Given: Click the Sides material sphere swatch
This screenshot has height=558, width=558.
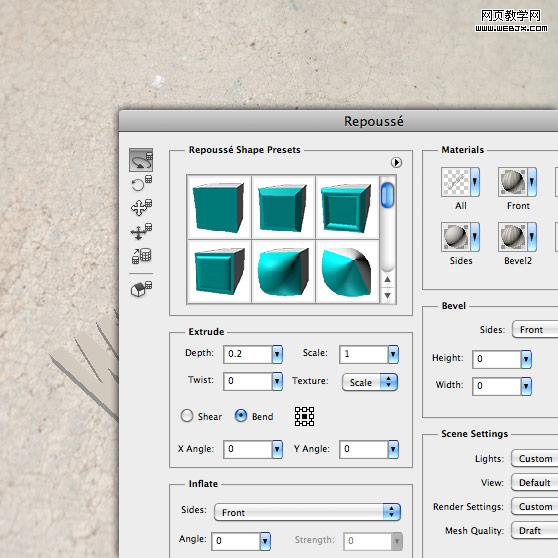Looking at the screenshot, I should point(456,237).
